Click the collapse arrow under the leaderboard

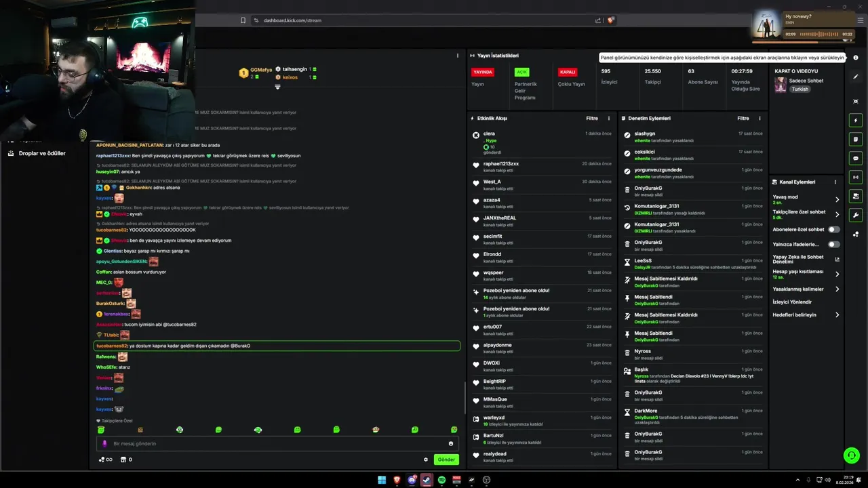[277, 87]
